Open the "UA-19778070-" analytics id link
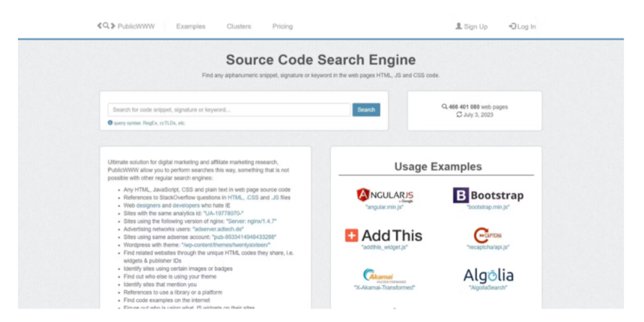Viewport: 644px width, 322px height. (x=224, y=213)
